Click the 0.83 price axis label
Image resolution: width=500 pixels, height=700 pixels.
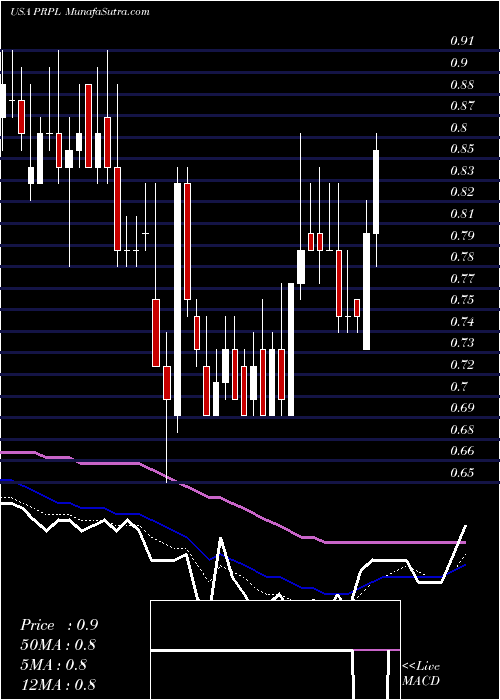coord(462,171)
